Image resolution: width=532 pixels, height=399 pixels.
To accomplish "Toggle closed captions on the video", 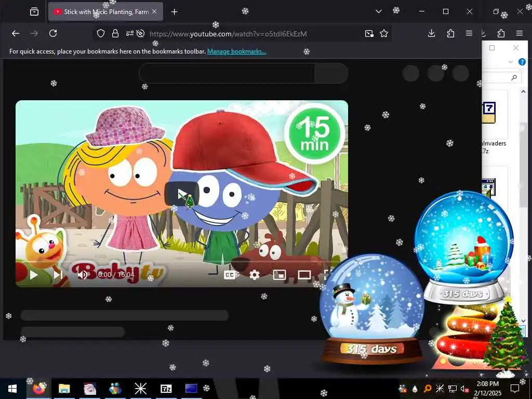I will click(230, 275).
